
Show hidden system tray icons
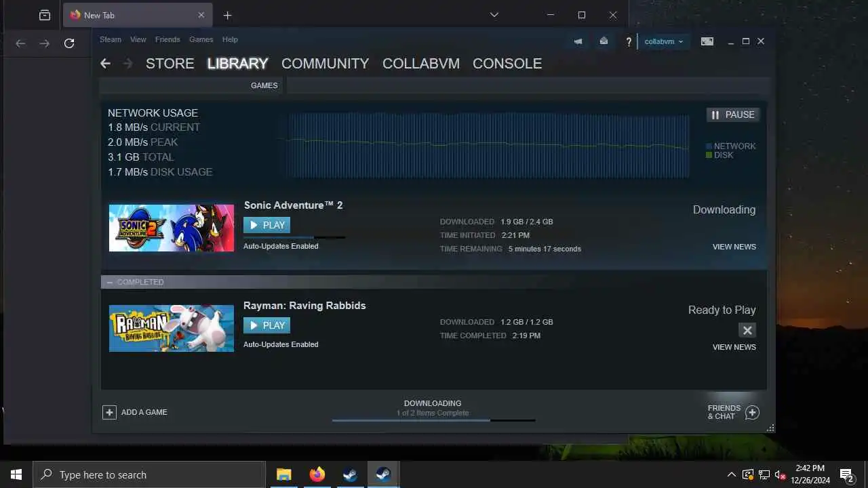point(731,474)
